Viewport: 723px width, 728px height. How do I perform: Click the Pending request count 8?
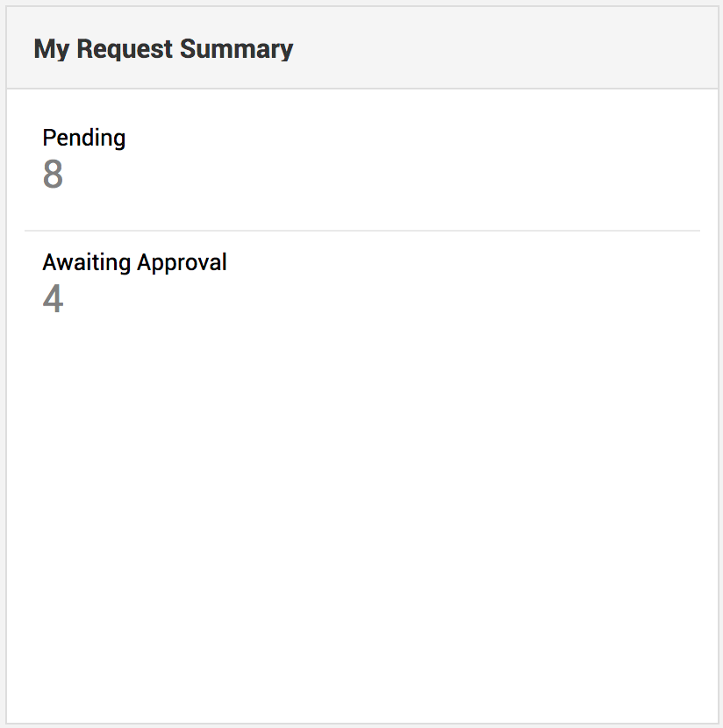[x=53, y=175]
